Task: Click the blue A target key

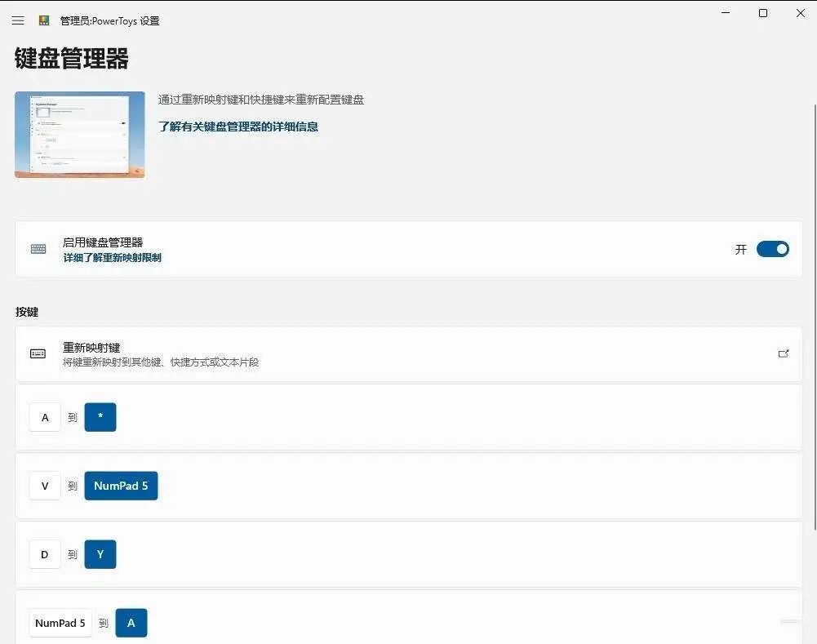Action: [131, 623]
